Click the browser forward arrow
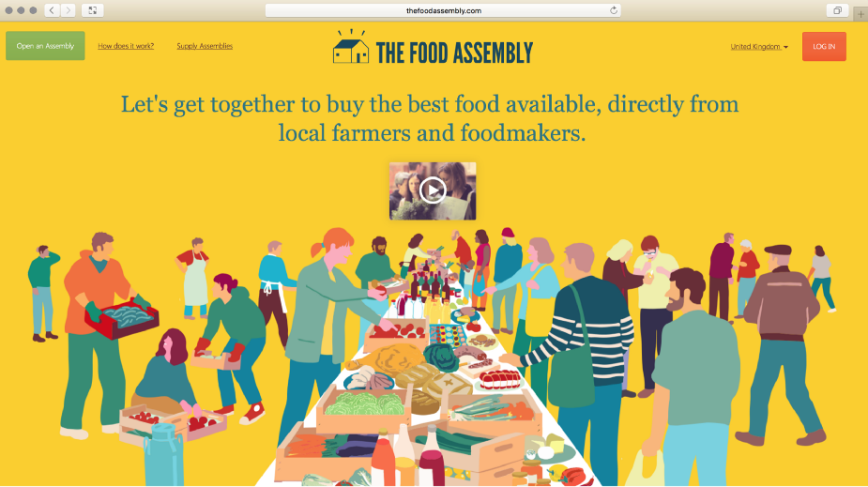The height and width of the screenshot is (487, 868). coord(69,10)
